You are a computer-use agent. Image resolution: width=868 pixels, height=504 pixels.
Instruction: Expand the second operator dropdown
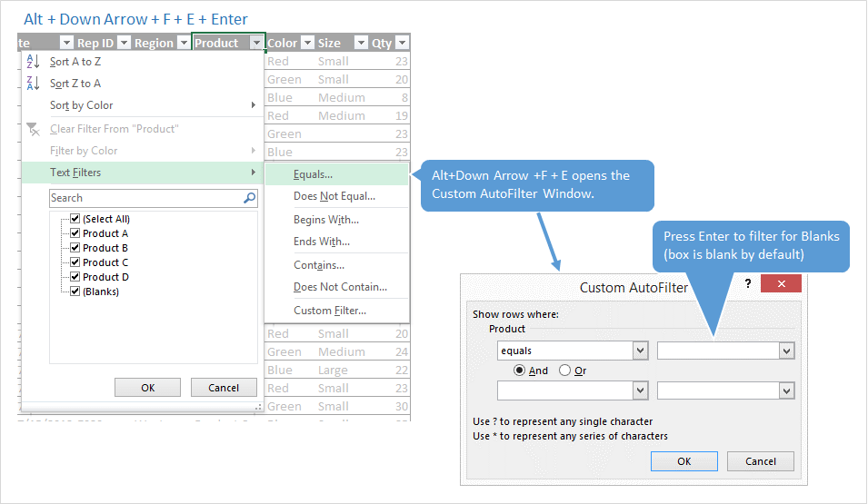[640, 390]
